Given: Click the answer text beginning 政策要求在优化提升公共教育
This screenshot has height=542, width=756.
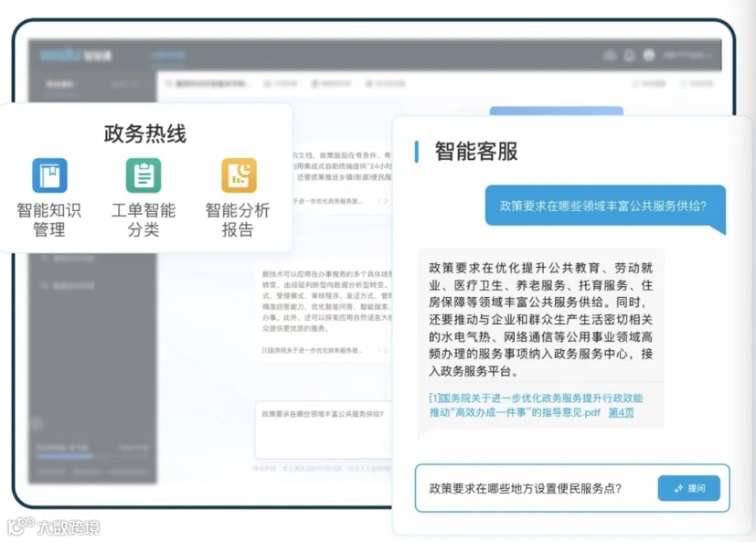Looking at the screenshot, I should (x=540, y=319).
